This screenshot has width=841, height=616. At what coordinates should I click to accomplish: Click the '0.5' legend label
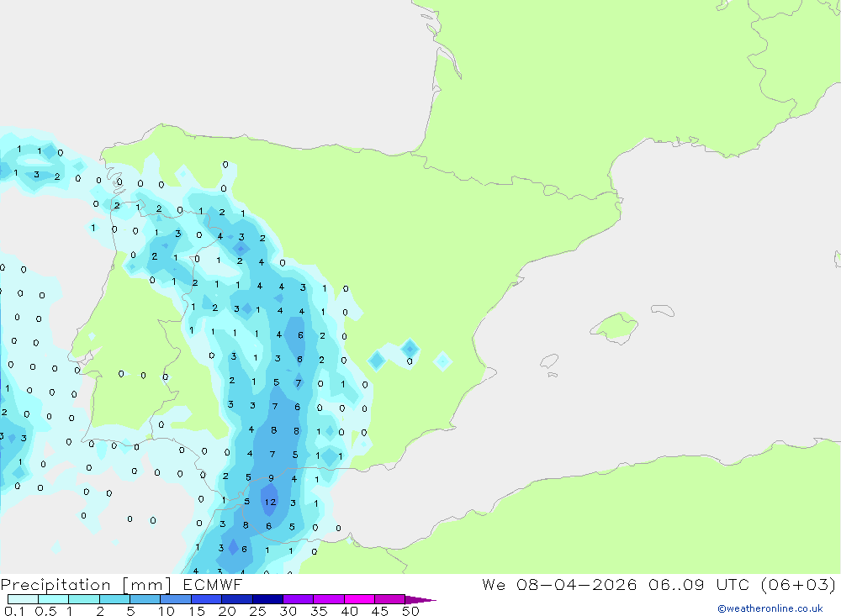coord(45,611)
